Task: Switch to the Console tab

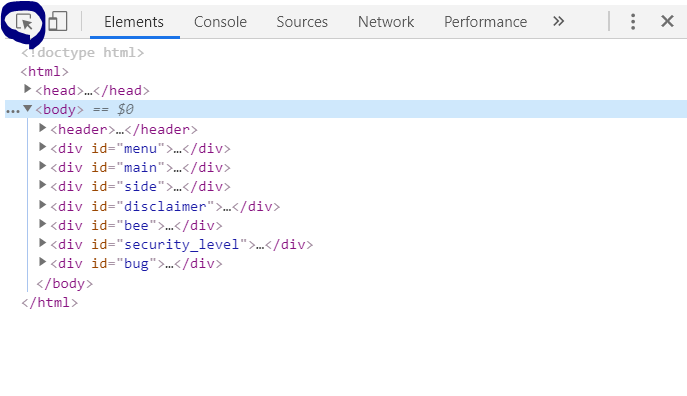Action: coord(220,22)
